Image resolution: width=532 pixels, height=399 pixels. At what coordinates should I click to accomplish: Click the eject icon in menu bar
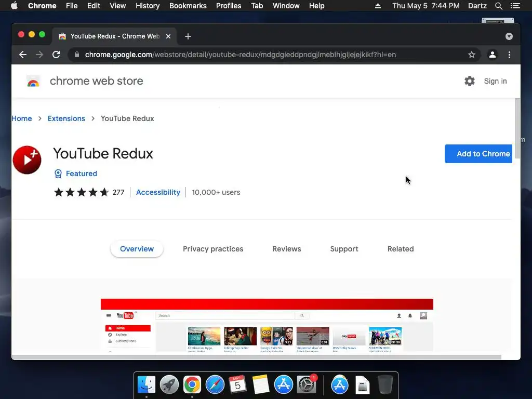tap(378, 6)
